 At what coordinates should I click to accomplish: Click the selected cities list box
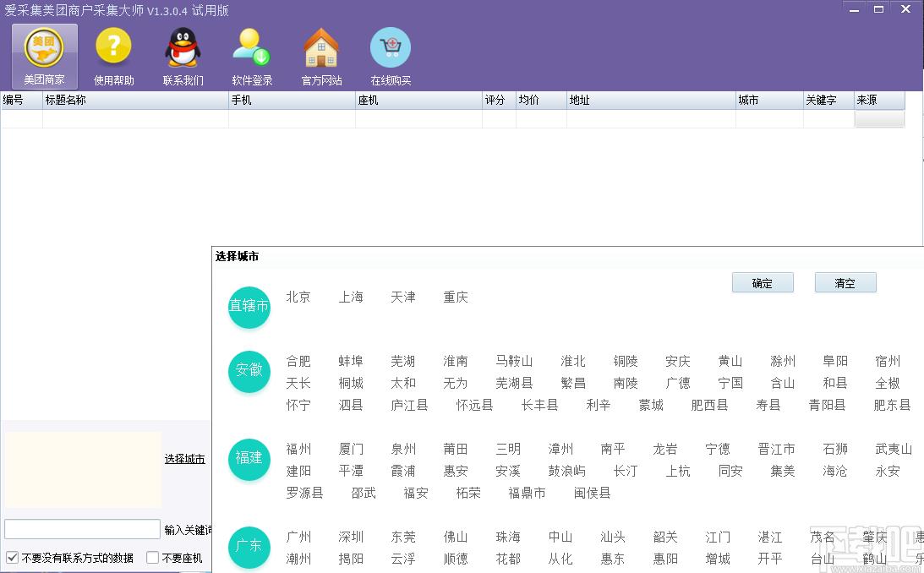pos(83,470)
